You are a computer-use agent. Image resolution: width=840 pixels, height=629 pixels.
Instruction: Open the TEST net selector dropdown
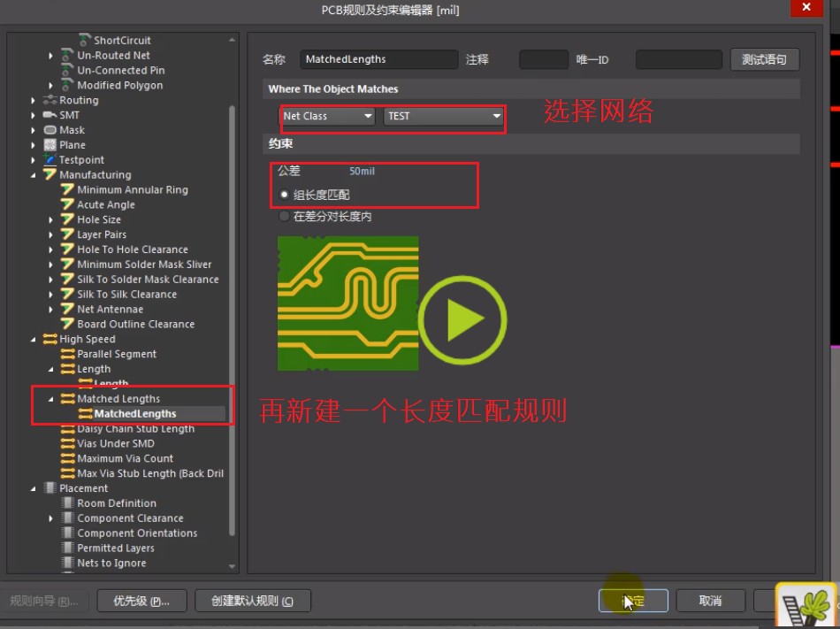pos(497,116)
